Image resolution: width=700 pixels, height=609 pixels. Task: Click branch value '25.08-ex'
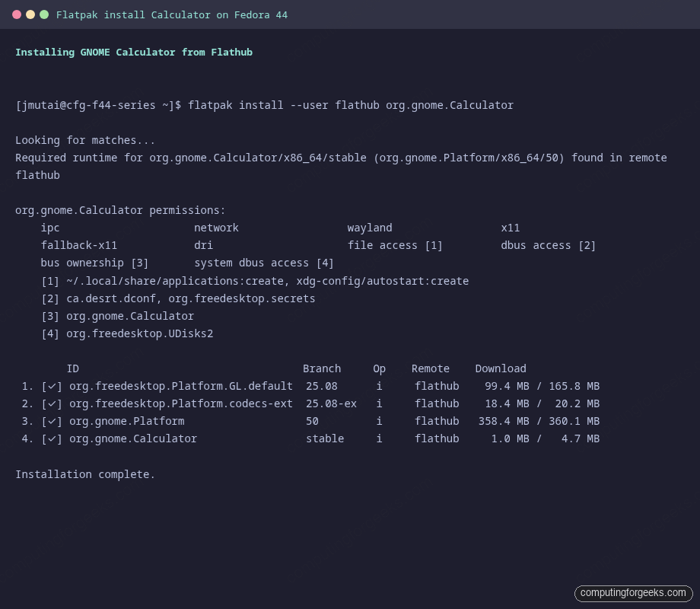point(331,403)
